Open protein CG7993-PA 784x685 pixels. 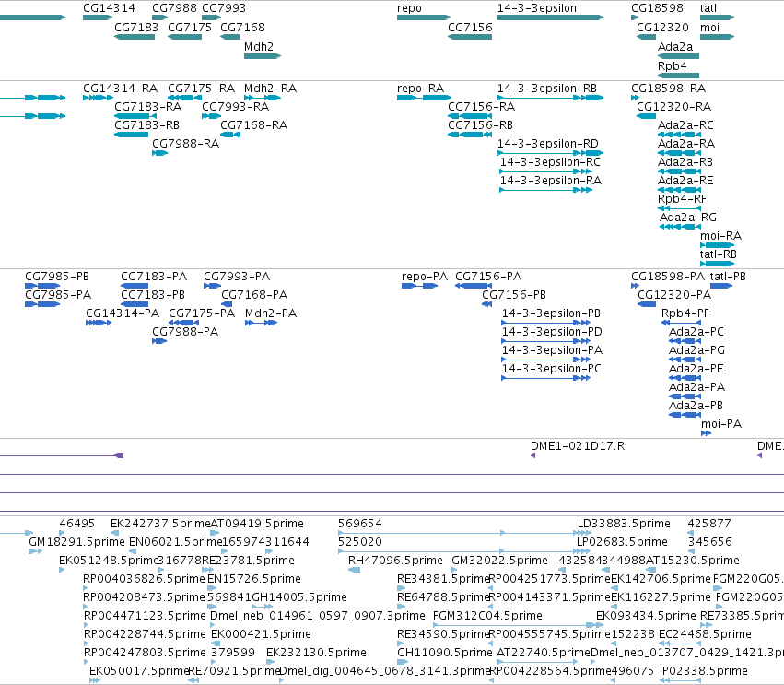[x=237, y=278]
